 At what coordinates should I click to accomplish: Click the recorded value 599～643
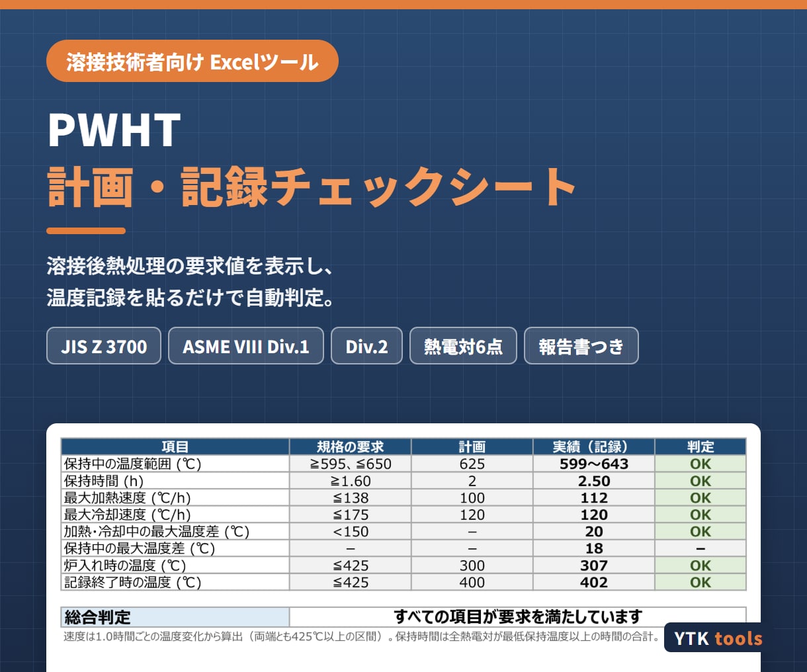[594, 464]
